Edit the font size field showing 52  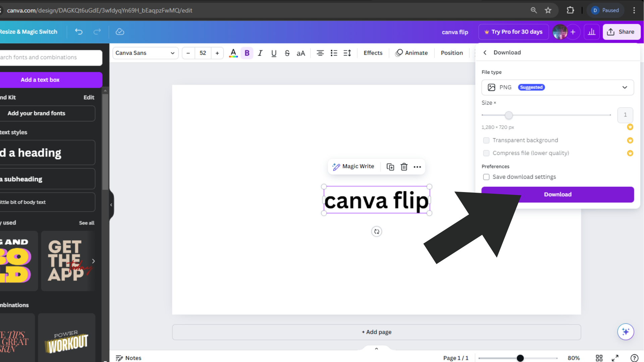[203, 53]
